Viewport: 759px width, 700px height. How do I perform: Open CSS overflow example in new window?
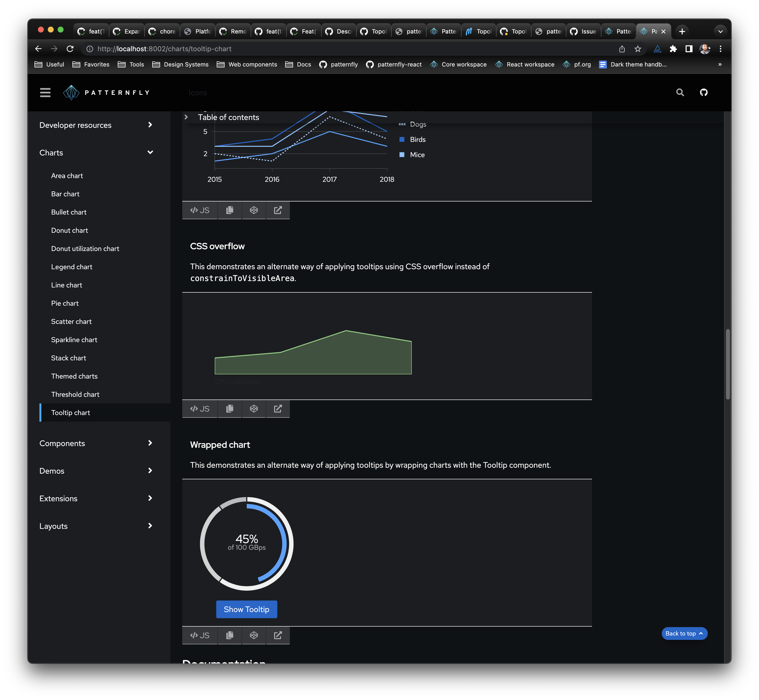click(278, 409)
